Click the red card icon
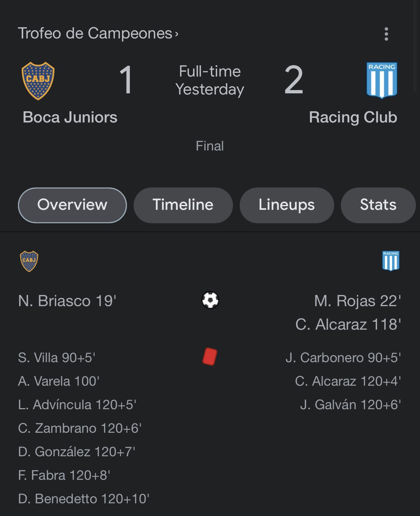420x516 pixels. pos(209,356)
